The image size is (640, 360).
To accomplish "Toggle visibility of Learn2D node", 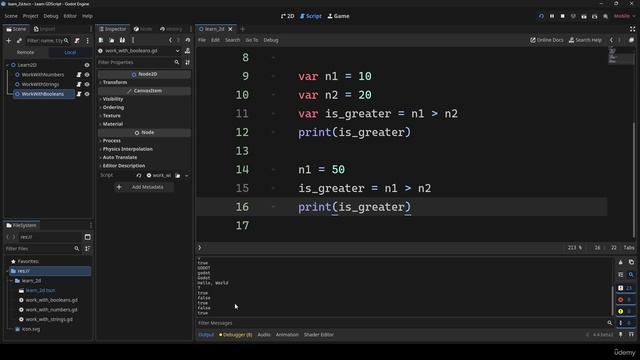I will click(x=87, y=65).
